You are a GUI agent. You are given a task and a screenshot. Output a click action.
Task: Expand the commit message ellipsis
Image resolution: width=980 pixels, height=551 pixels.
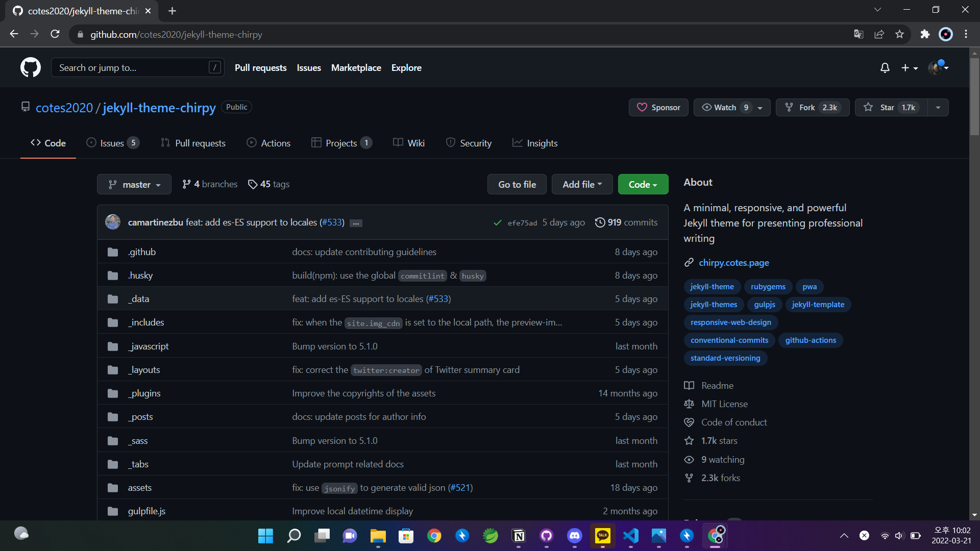356,223
